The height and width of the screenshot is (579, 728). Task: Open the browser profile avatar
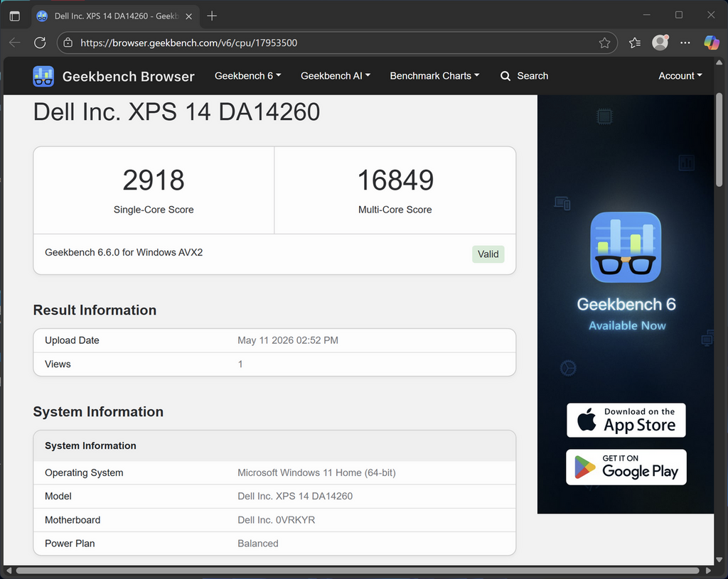660,43
